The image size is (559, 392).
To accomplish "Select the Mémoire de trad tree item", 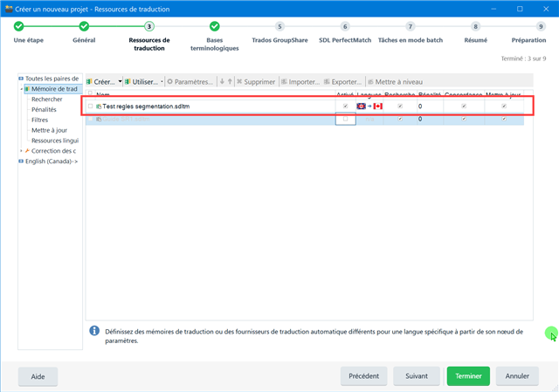I will coord(54,89).
